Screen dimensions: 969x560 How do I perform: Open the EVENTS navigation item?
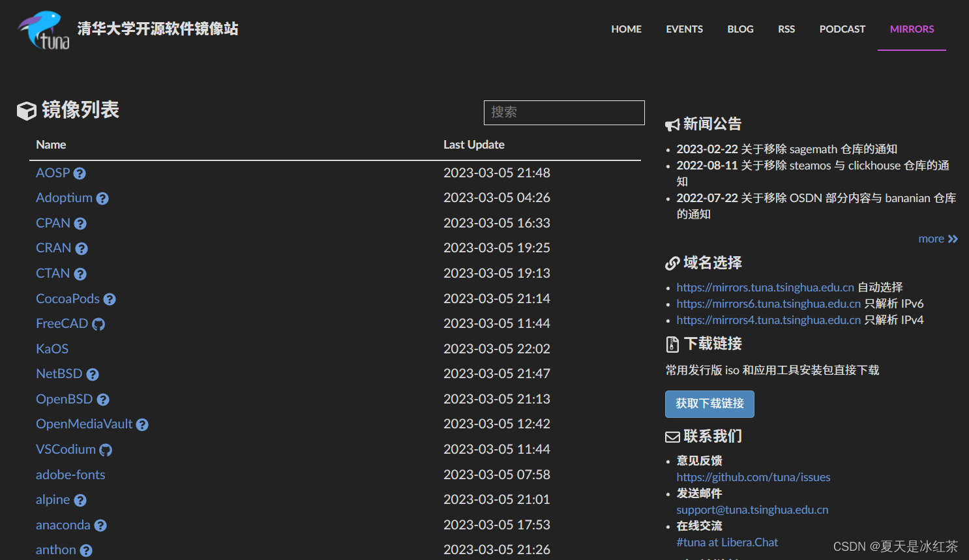[x=684, y=29]
